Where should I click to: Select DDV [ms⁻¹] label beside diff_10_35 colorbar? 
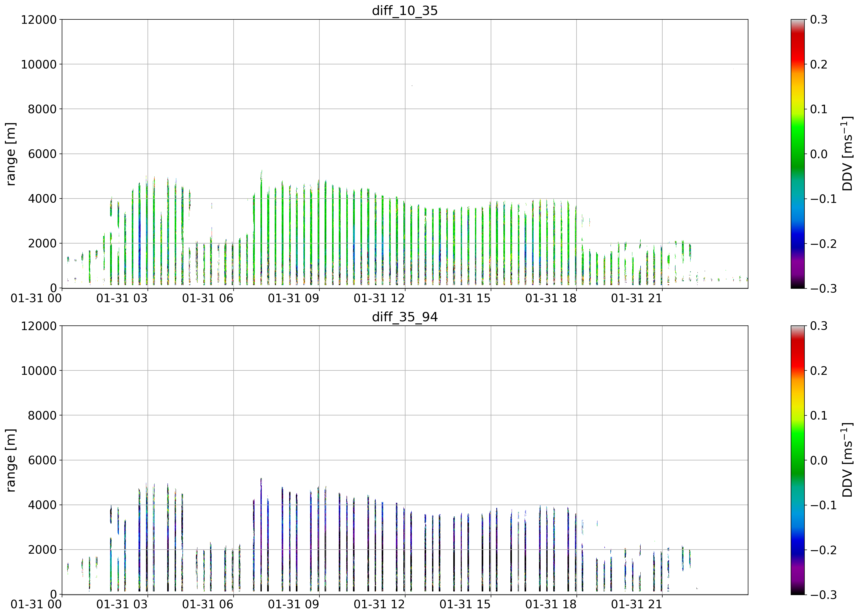tap(847, 154)
